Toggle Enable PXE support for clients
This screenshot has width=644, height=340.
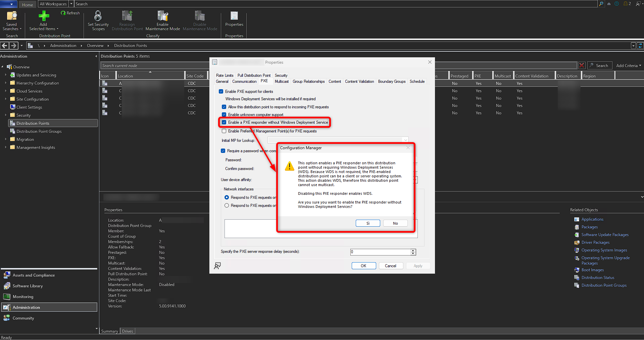point(221,92)
